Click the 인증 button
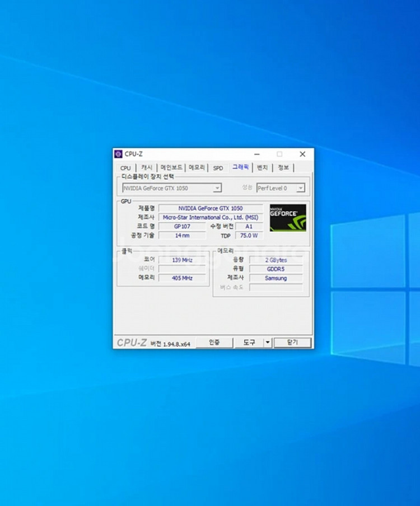The width and height of the screenshot is (420, 506). (214, 343)
